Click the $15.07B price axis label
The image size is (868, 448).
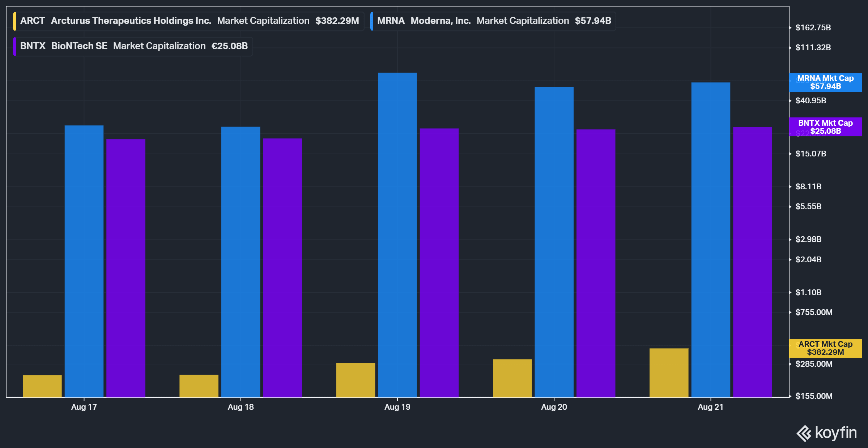[x=811, y=154]
